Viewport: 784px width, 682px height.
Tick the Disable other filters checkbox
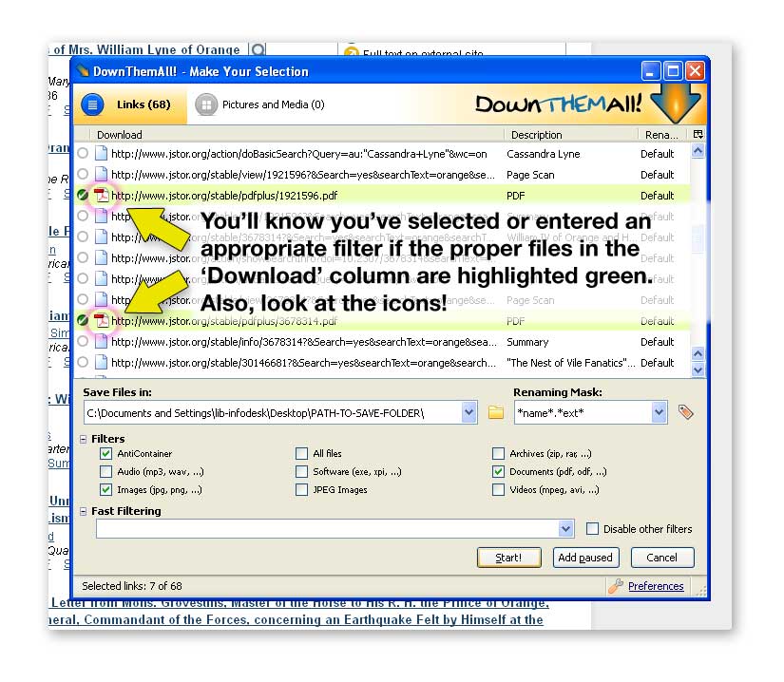592,529
